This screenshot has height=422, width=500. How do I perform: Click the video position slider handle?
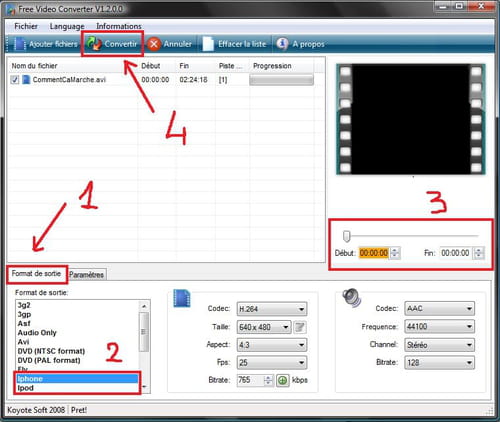coord(347,236)
